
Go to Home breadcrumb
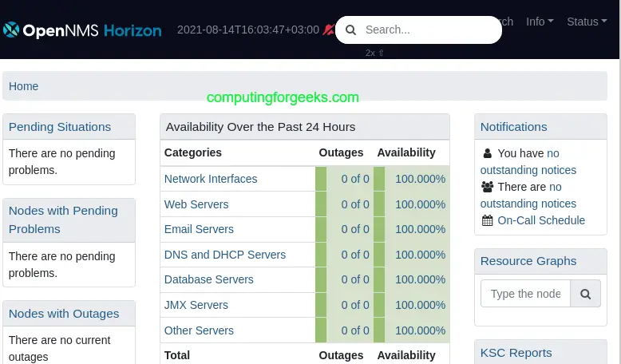click(x=23, y=86)
